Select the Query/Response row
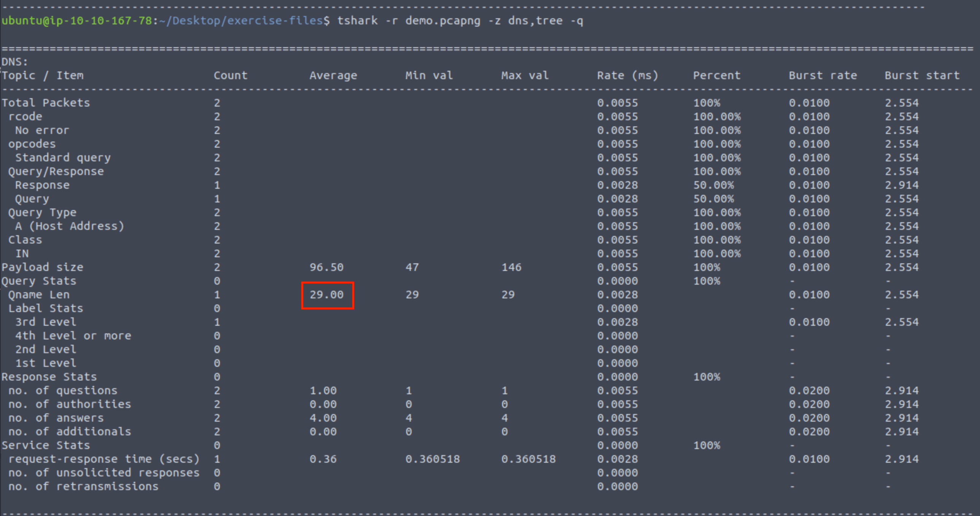The height and width of the screenshot is (516, 980). pos(56,171)
